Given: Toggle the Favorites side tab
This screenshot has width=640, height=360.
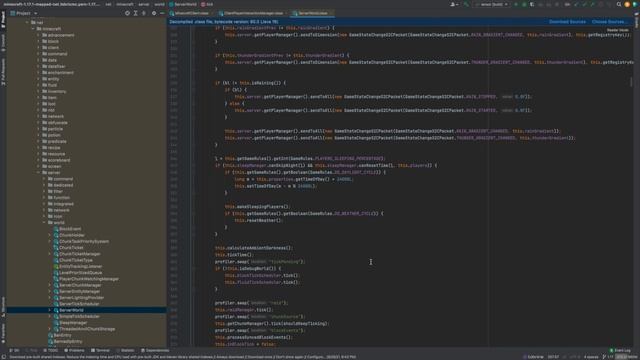Looking at the screenshot, I should point(3,333).
